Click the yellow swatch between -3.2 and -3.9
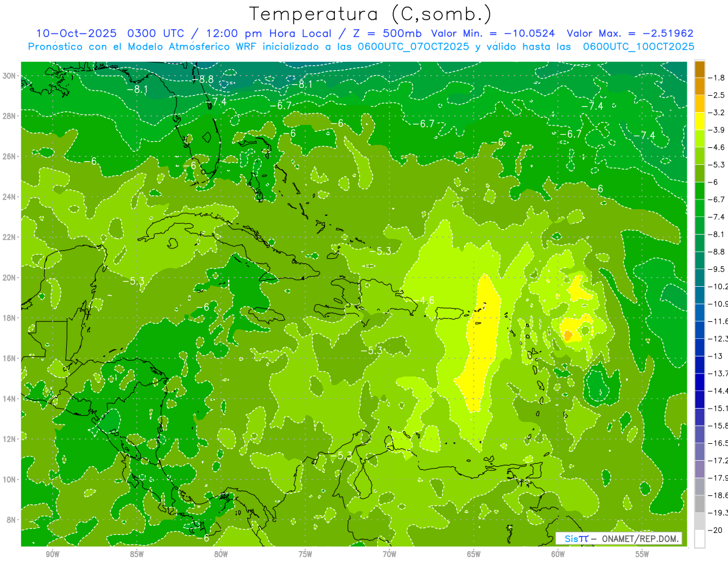Image resolution: width=728 pixels, height=562 pixels. (699, 121)
